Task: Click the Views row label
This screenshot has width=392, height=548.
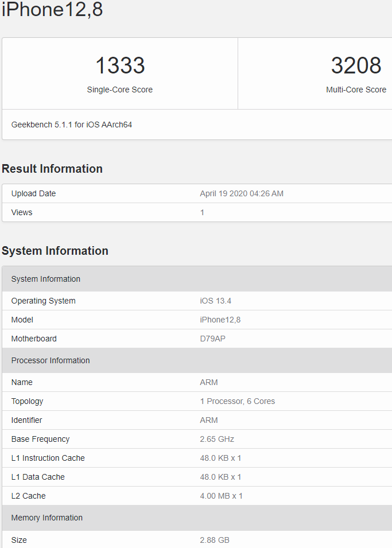Action: (x=22, y=212)
